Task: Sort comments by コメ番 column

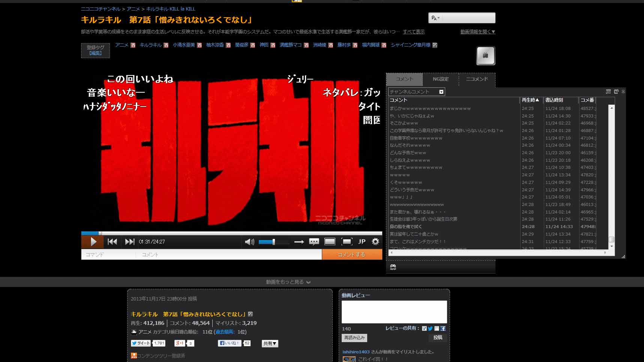Action: coord(587,100)
